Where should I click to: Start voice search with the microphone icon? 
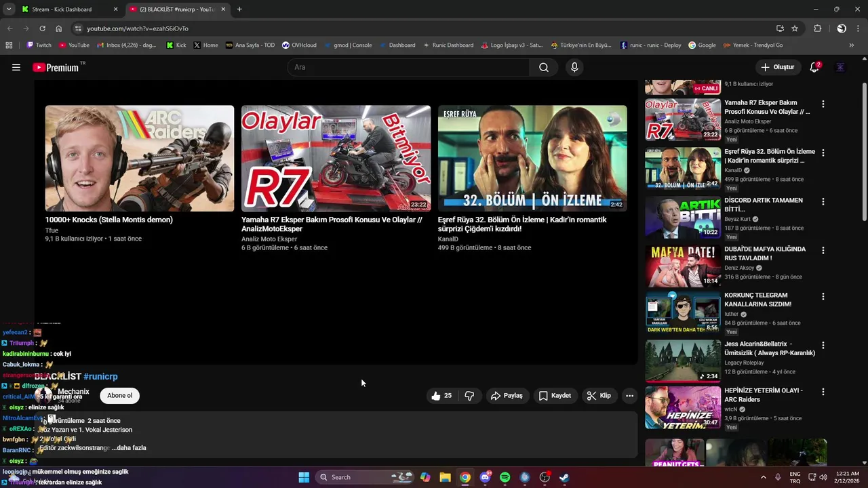coord(574,67)
